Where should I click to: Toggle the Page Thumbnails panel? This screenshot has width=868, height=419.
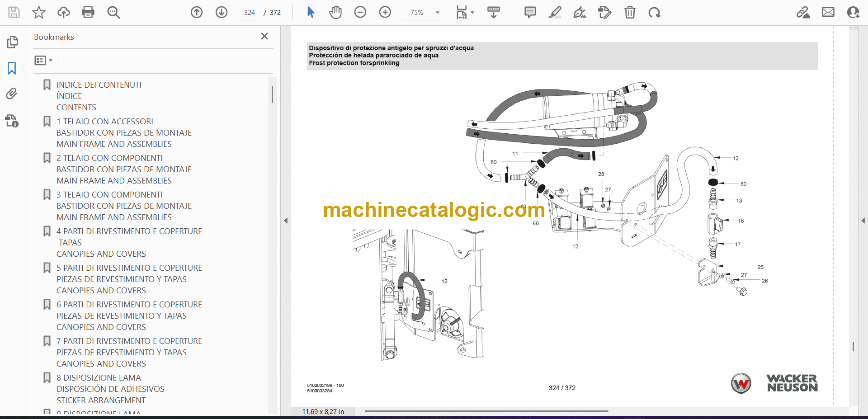coord(12,42)
